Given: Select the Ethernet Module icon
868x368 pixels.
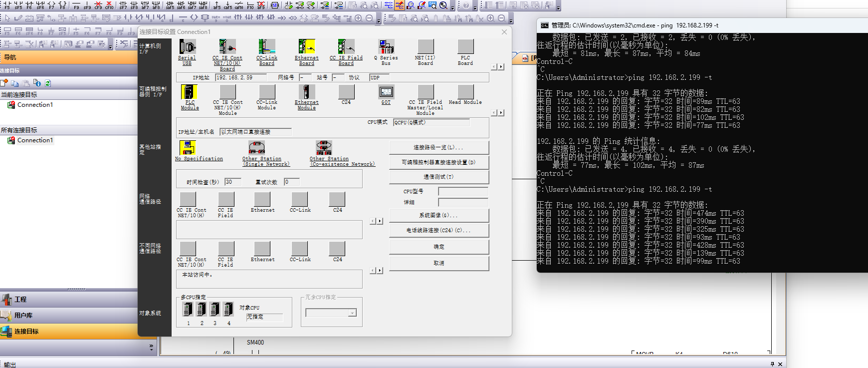Looking at the screenshot, I should [x=306, y=92].
